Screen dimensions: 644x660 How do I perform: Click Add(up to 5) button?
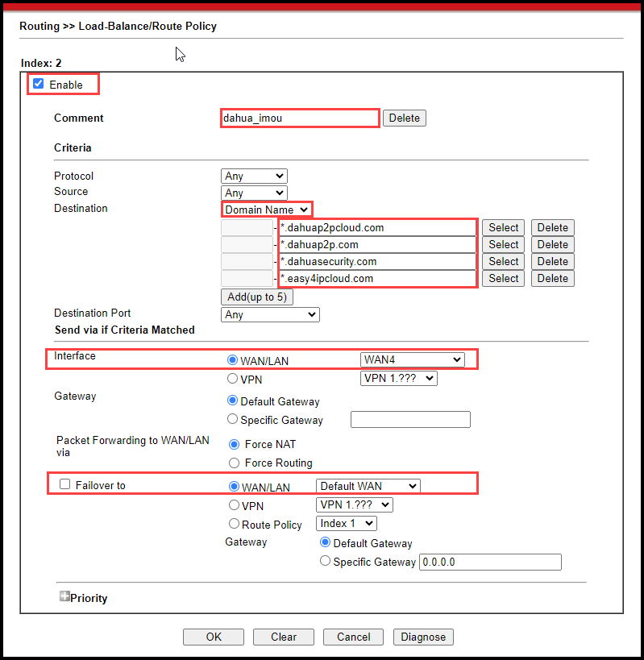257,297
